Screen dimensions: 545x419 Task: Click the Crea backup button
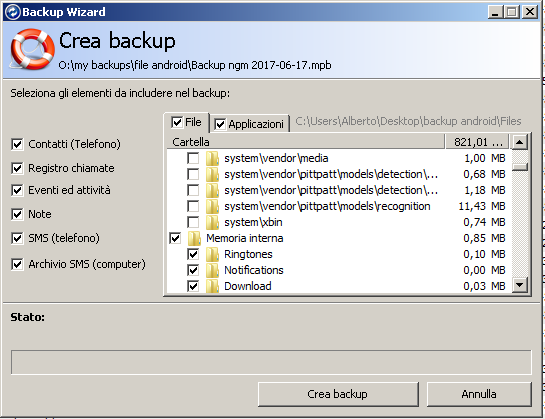click(338, 394)
